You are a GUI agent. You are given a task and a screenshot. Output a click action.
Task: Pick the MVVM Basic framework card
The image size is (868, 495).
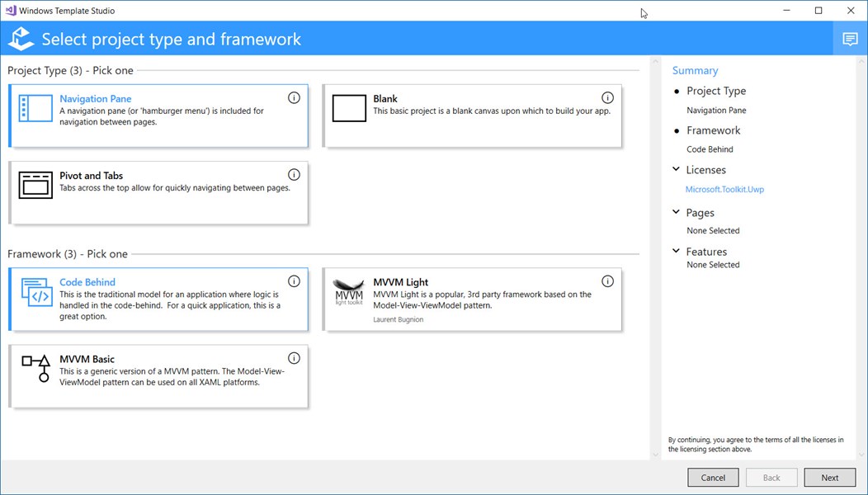[158, 376]
